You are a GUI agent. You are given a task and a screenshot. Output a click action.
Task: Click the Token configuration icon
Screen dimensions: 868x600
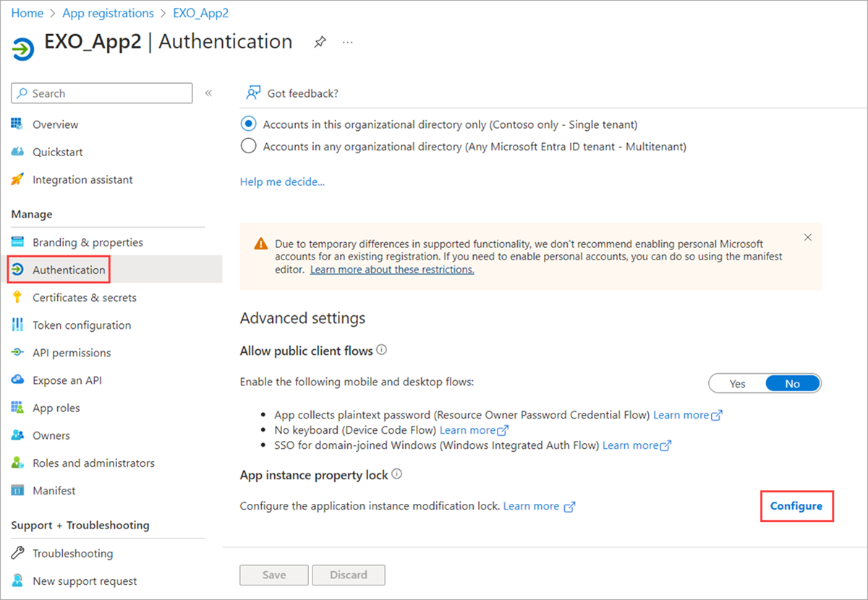click(x=18, y=325)
